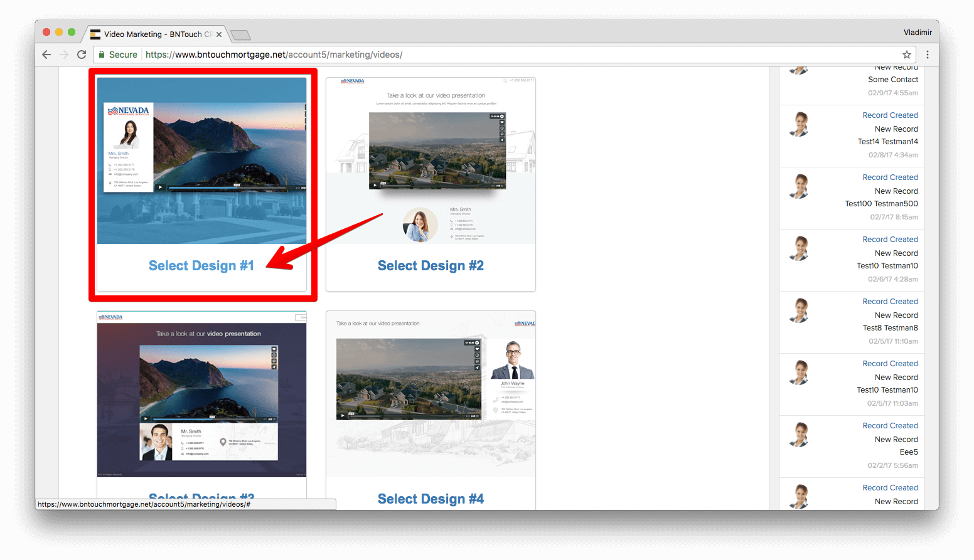Click the Select Design #2 link
The width and height of the screenshot is (974, 560).
coord(431,266)
